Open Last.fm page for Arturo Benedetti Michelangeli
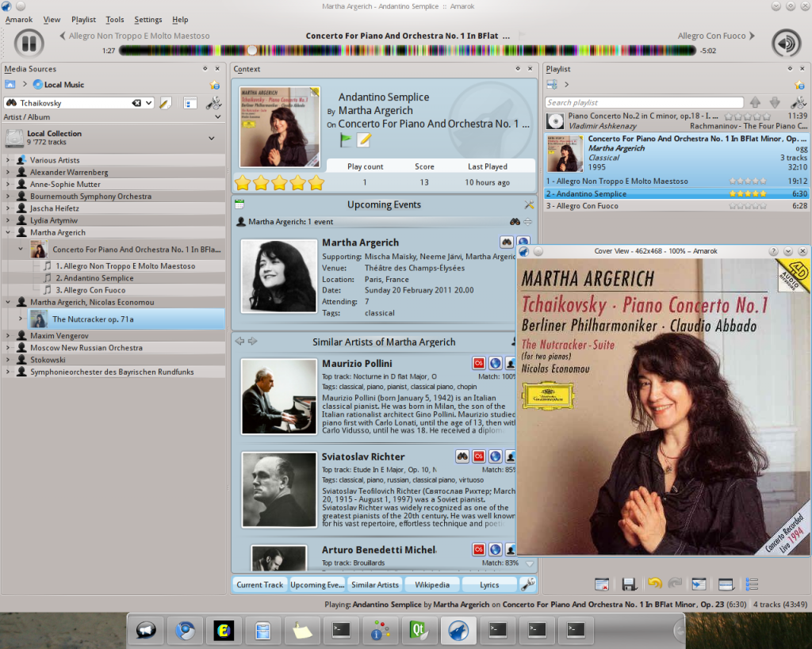 479,550
